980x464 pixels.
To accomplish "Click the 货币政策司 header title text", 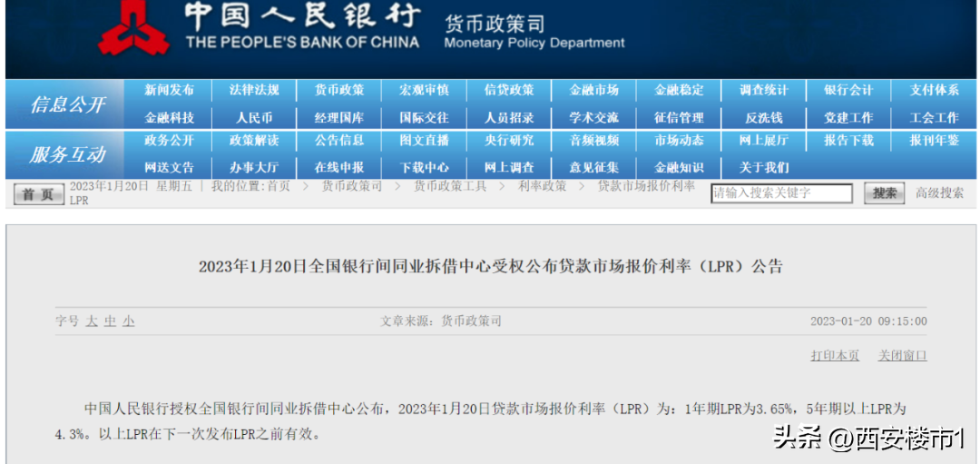I will point(494,25).
